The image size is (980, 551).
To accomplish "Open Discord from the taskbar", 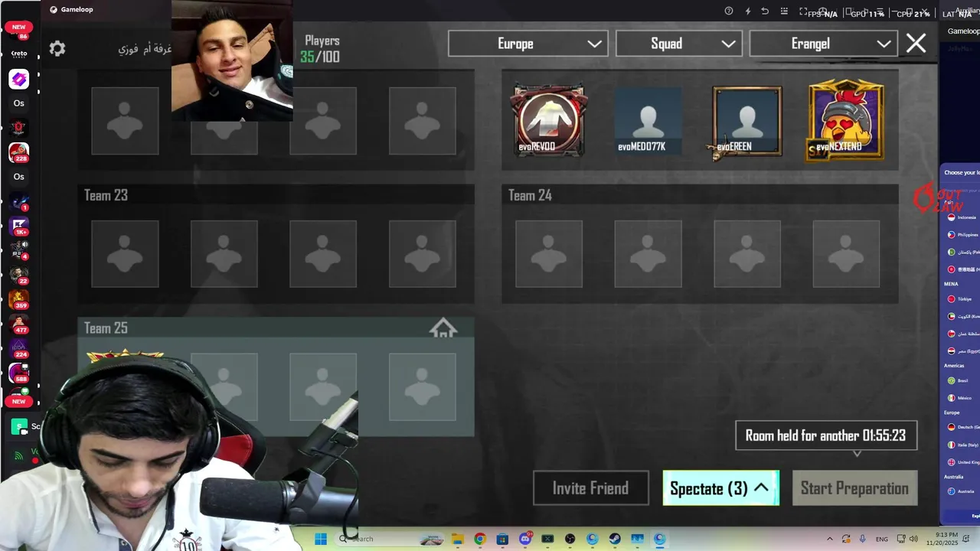I will click(525, 539).
